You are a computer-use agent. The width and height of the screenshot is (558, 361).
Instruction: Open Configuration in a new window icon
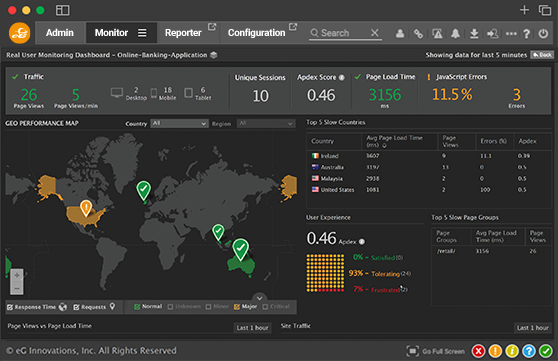[x=293, y=27]
